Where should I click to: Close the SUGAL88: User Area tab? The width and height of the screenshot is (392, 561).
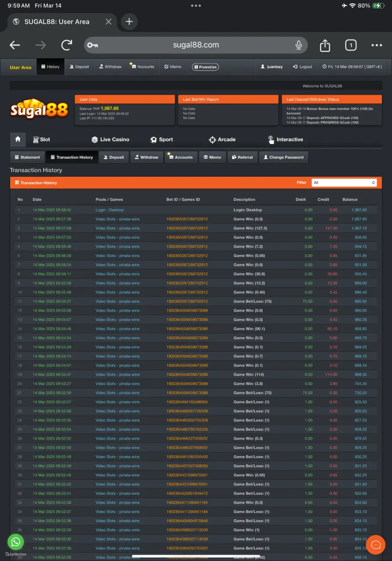tap(109, 21)
